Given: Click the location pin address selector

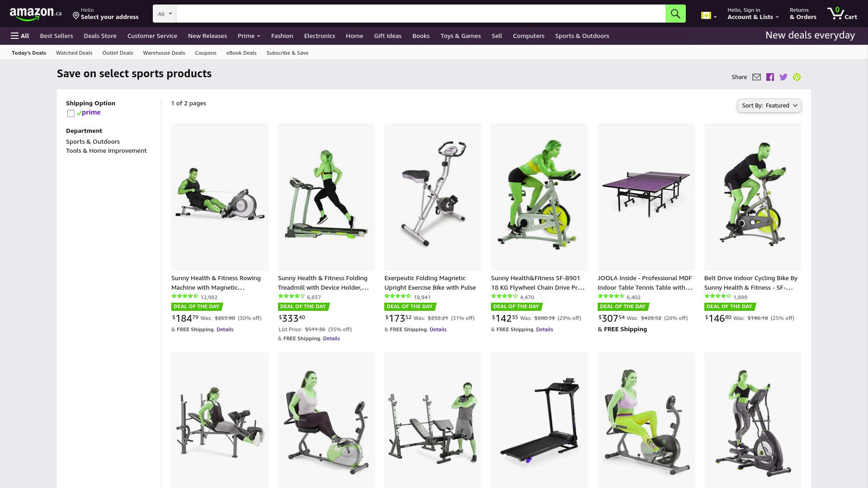Looking at the screenshot, I should pos(106,14).
